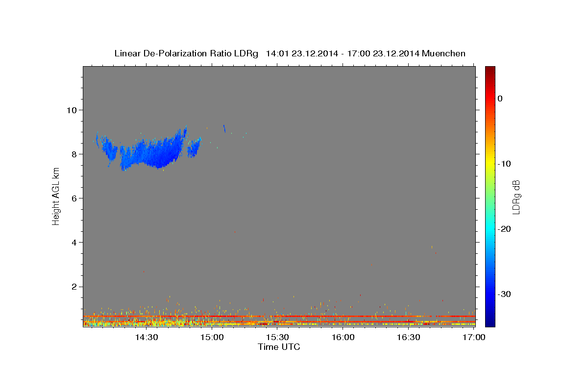
Task: Click the height tick label 10
Action: click(x=72, y=110)
